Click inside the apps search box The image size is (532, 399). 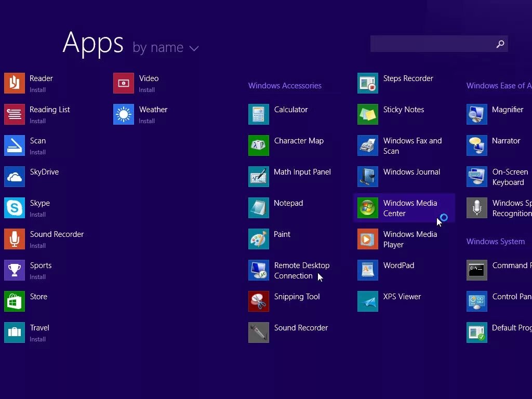click(436, 44)
